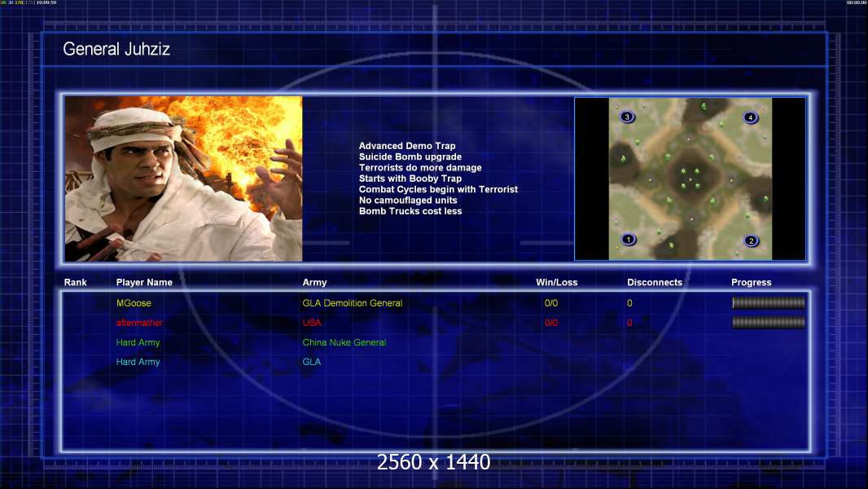Screen dimensions: 868x489
Task: Click the Army column header
Action: click(314, 283)
